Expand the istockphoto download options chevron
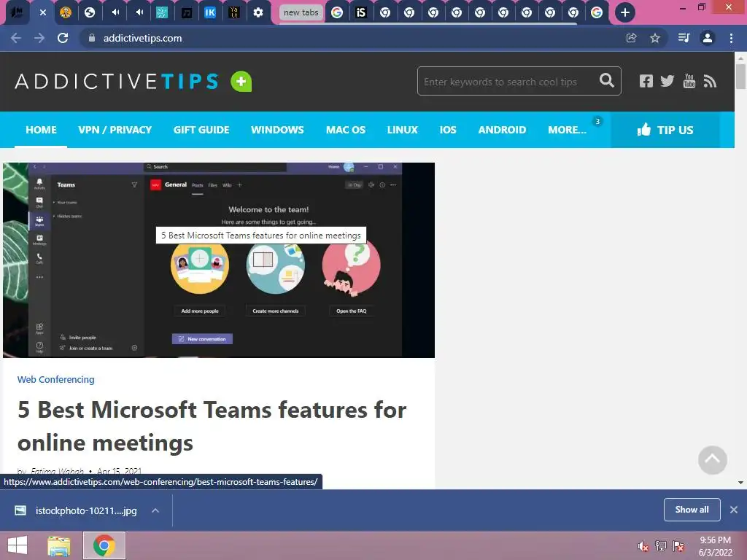747x560 pixels. click(x=155, y=510)
